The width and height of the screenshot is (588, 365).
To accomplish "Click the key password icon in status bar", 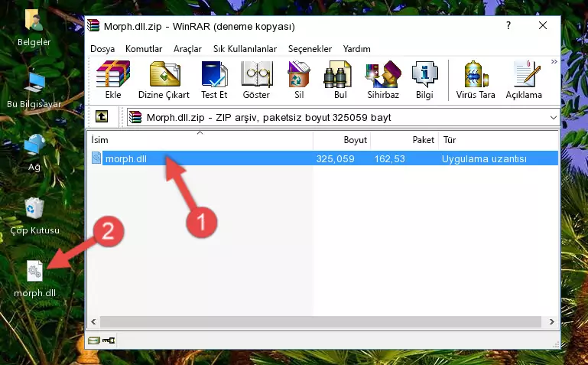I will pyautogui.click(x=109, y=341).
